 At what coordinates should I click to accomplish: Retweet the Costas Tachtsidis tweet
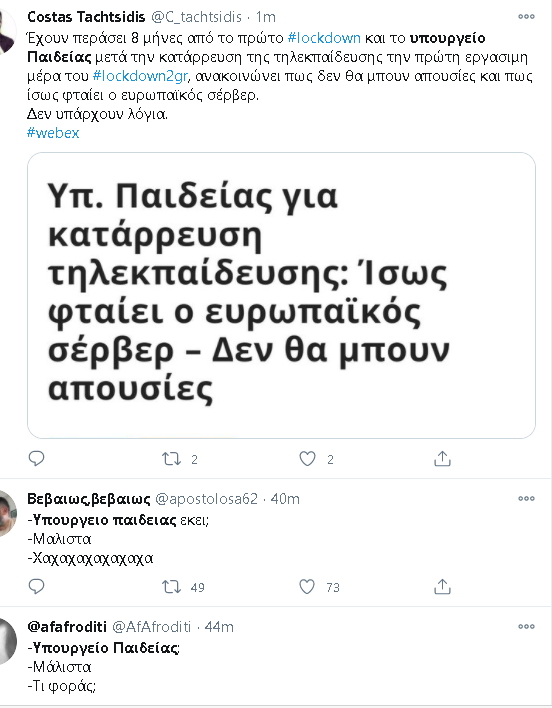(172, 459)
